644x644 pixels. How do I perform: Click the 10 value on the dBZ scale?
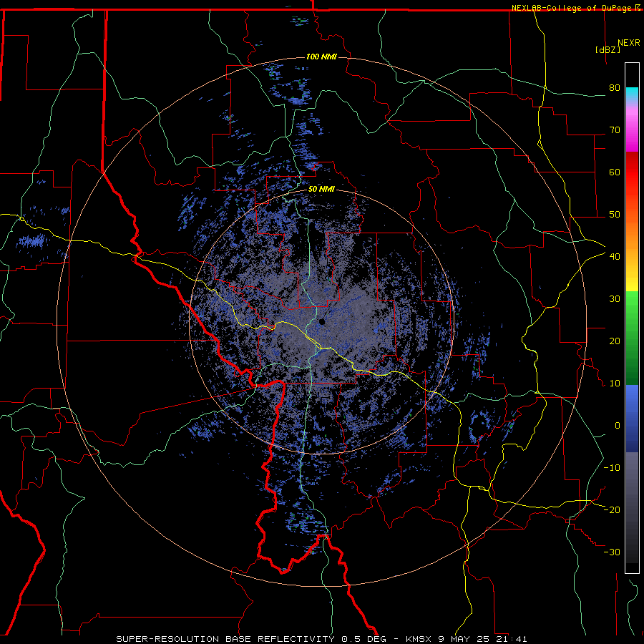click(x=615, y=384)
